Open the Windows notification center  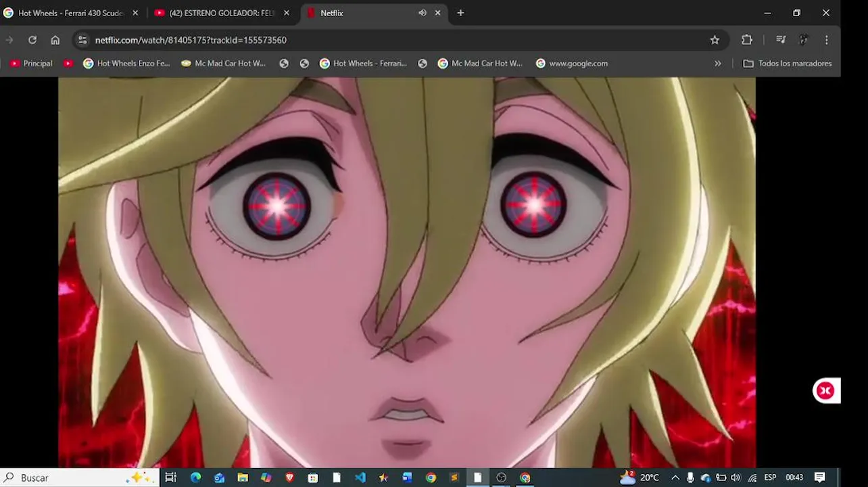(x=820, y=478)
